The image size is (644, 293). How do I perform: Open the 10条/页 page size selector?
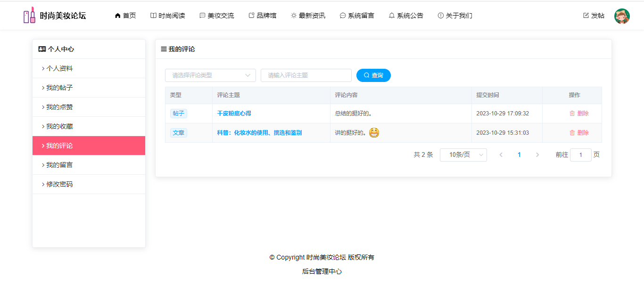coord(463,155)
